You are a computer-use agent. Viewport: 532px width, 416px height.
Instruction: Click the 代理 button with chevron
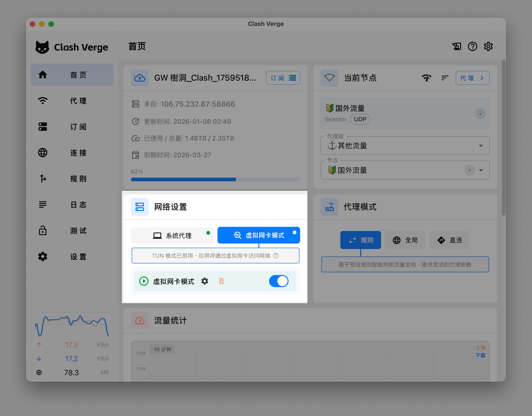point(472,78)
